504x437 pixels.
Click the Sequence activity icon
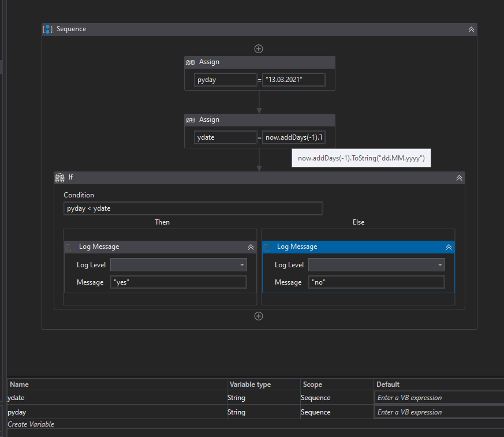tap(48, 29)
